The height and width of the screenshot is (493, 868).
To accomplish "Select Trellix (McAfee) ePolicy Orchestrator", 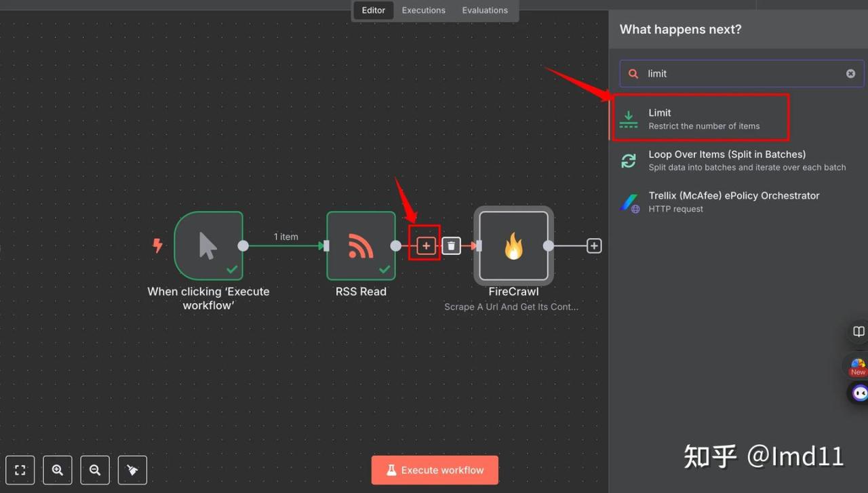I will pos(732,202).
